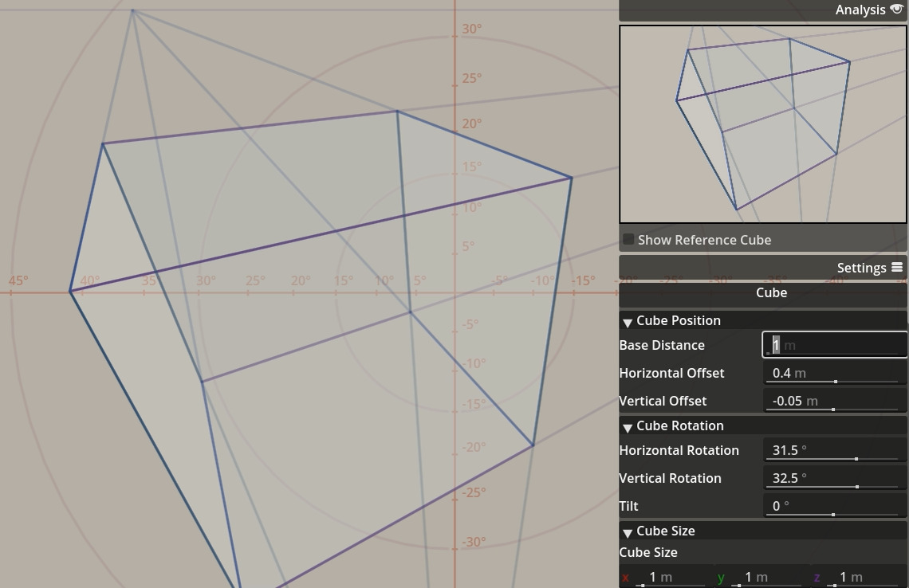
Task: Click the 45° label on horizontal axis
Action: tap(18, 280)
